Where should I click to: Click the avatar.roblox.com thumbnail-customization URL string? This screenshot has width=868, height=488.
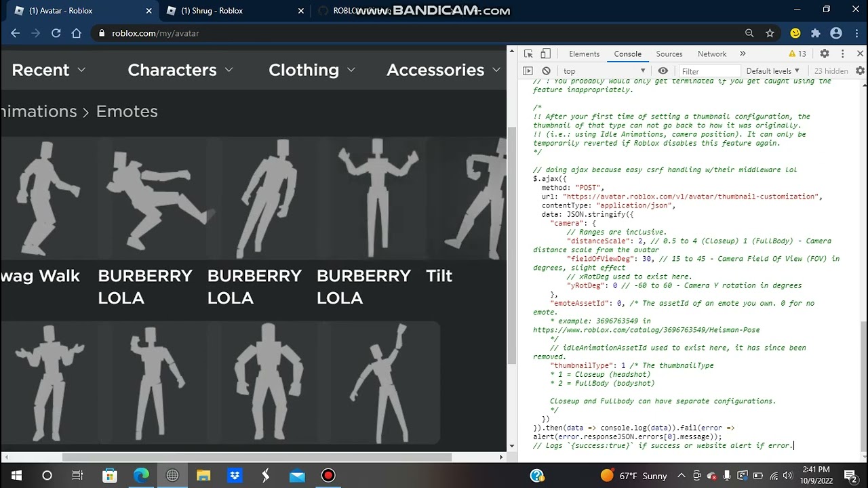tap(690, 197)
